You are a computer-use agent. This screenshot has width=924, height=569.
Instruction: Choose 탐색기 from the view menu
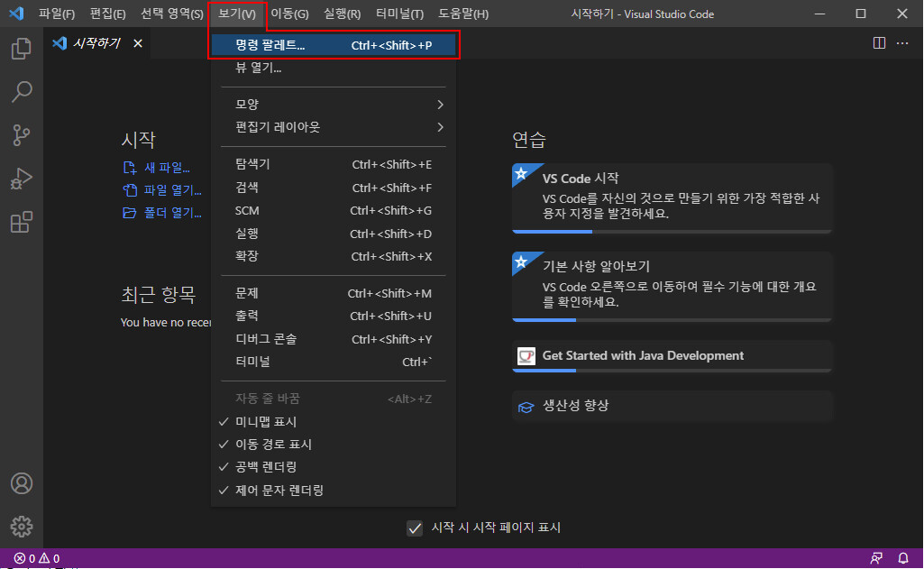pyautogui.click(x=333, y=164)
